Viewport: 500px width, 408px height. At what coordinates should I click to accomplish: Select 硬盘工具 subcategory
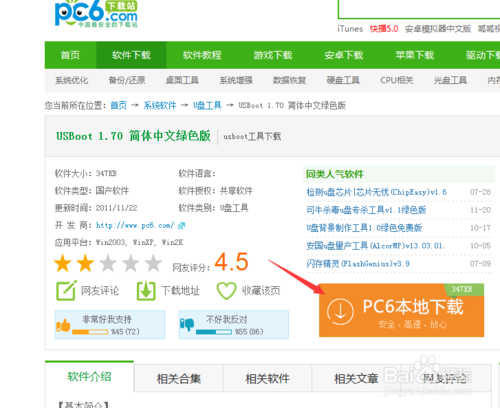pyautogui.click(x=343, y=80)
